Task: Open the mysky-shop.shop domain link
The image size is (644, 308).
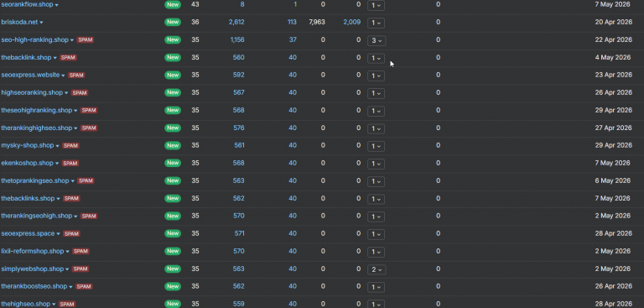Action: 28,145
